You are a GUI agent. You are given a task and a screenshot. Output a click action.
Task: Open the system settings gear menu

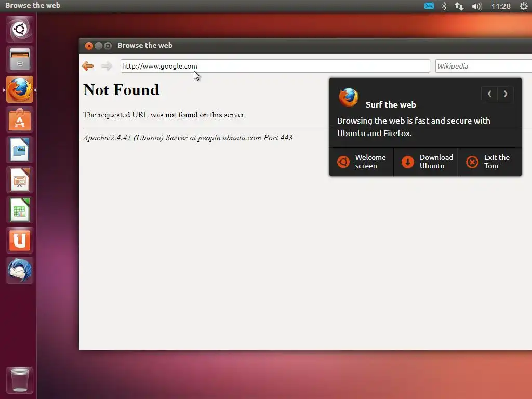tap(524, 6)
